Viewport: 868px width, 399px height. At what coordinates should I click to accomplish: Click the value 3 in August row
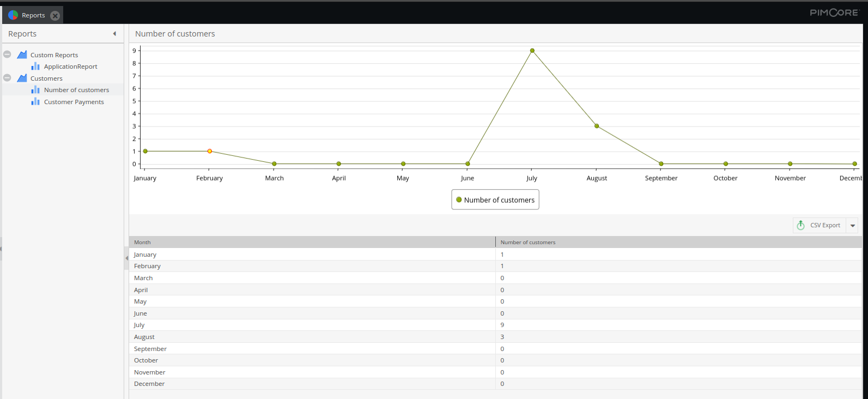tap(502, 337)
